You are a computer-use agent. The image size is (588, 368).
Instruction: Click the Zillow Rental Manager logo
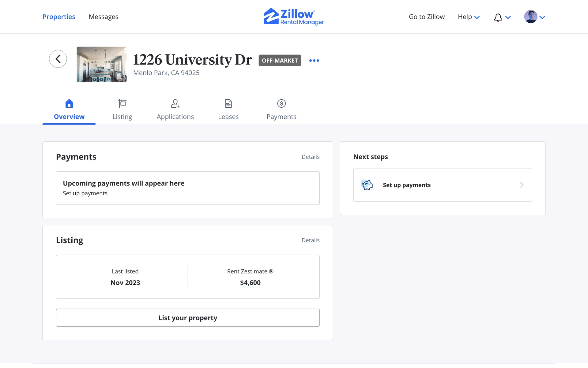pos(294,17)
